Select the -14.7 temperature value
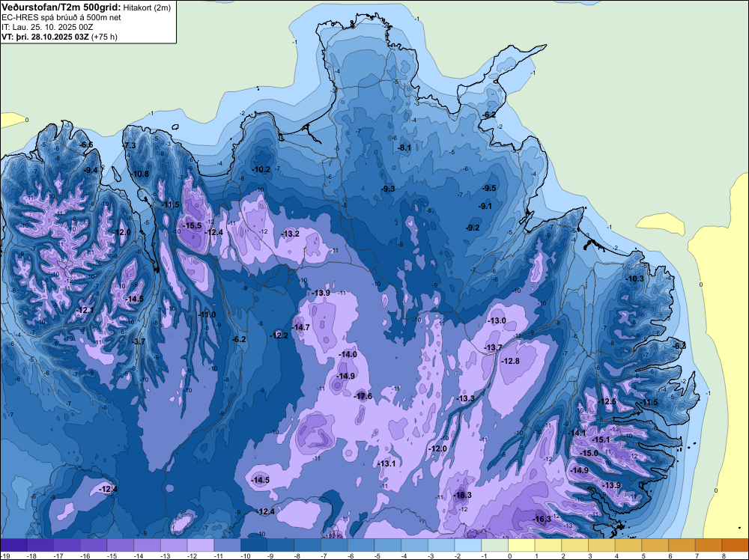The width and height of the screenshot is (749, 560). 300,327
